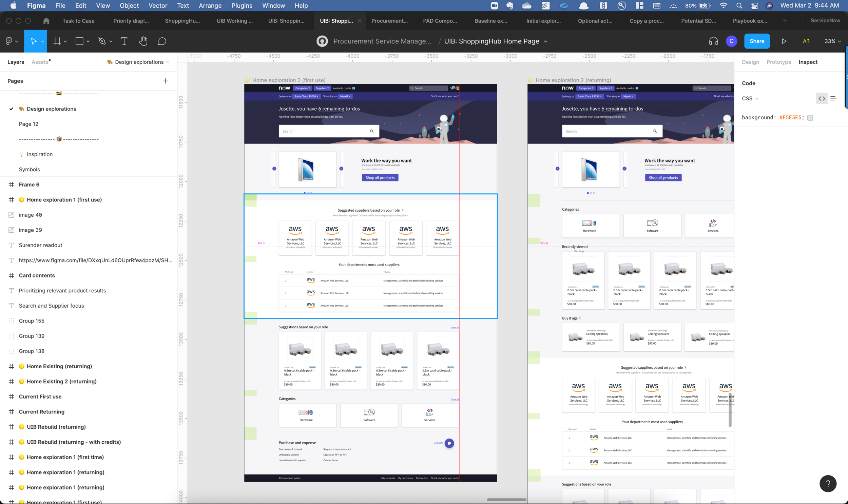Open the Plugins menu
This screenshot has width=848, height=504.
click(x=242, y=5)
